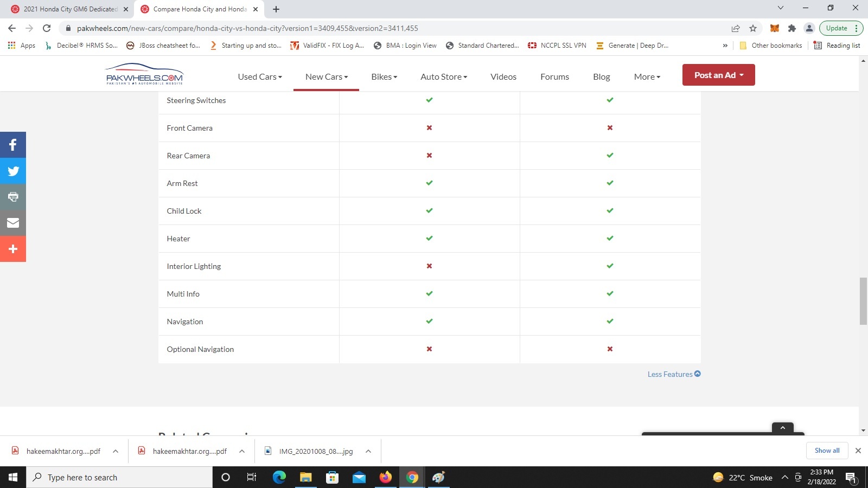Open weather 22°C Smoke widget

click(x=742, y=477)
